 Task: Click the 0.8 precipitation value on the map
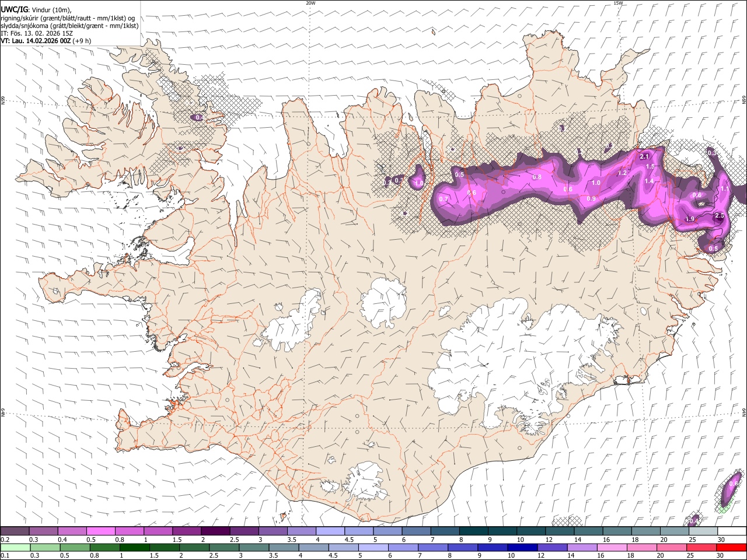(x=537, y=177)
